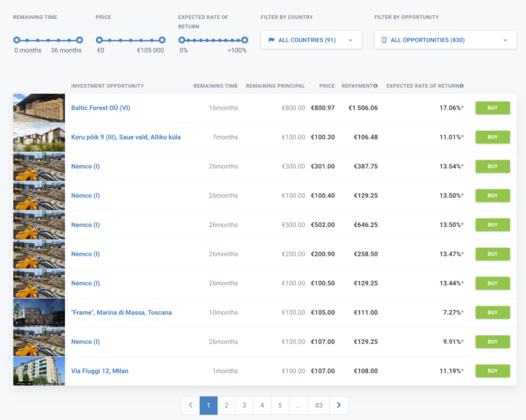Go to page 5

280,406
